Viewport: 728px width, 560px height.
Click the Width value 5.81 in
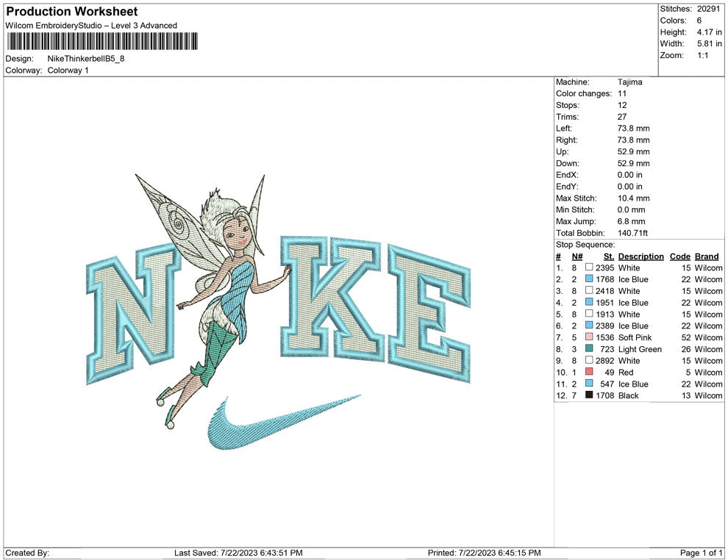click(x=709, y=43)
